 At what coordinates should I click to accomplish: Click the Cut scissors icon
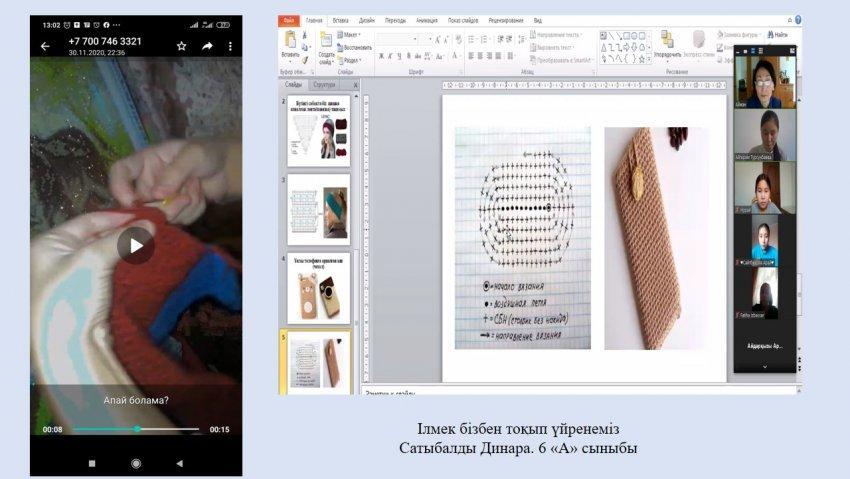(305, 36)
